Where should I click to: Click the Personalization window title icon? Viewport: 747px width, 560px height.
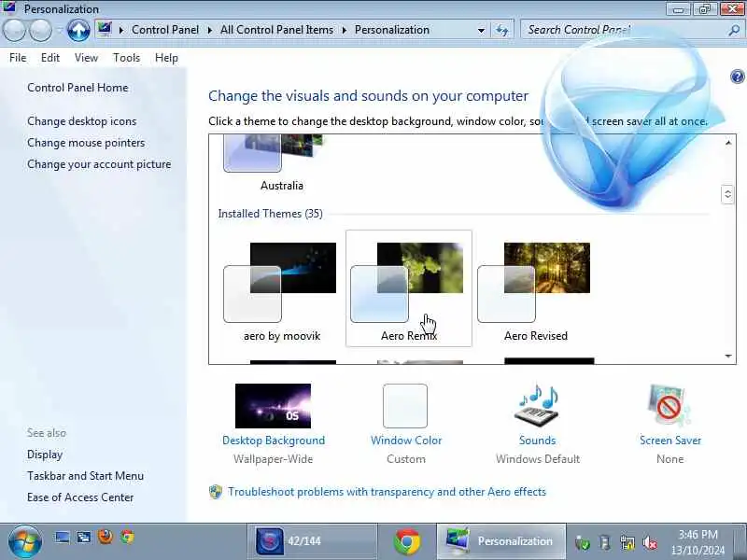(9, 8)
